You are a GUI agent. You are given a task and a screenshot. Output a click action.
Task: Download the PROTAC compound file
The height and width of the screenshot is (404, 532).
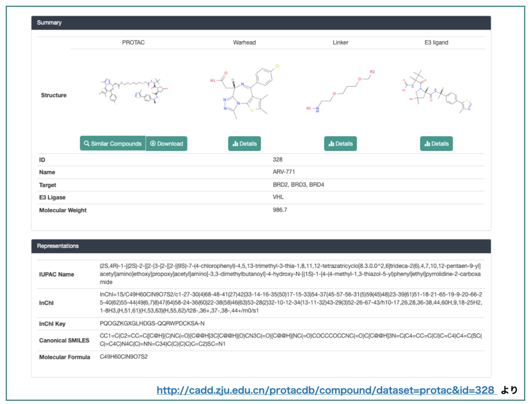[x=166, y=144]
